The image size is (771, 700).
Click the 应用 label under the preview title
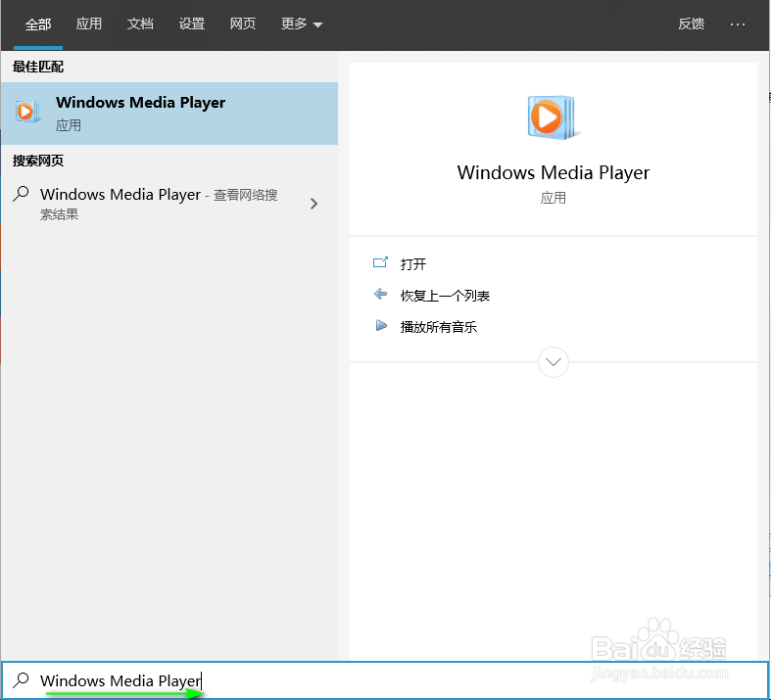[554, 198]
